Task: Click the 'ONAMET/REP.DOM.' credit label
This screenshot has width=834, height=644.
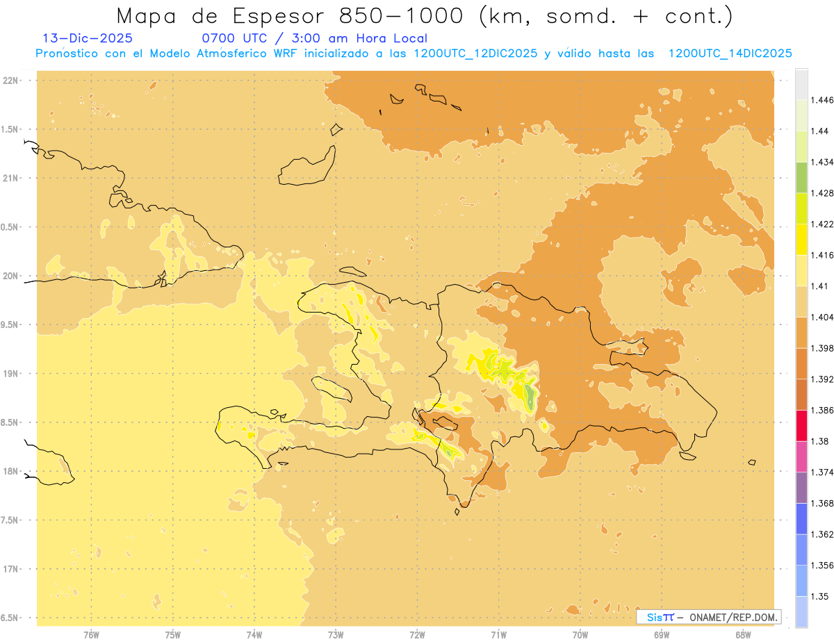Action: tap(734, 617)
